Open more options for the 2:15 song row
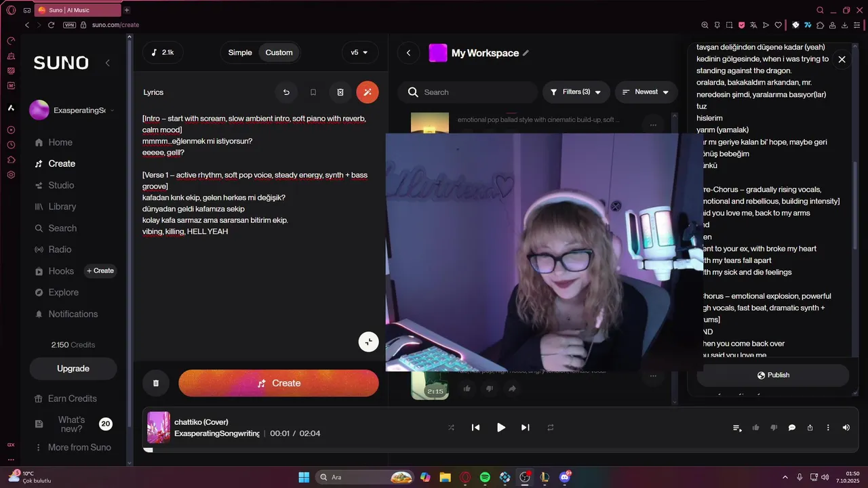 point(653,375)
